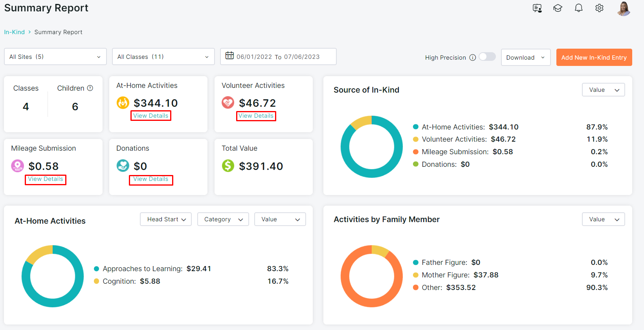The image size is (644, 330).
Task: Open the Download dropdown menu
Action: (526, 57)
